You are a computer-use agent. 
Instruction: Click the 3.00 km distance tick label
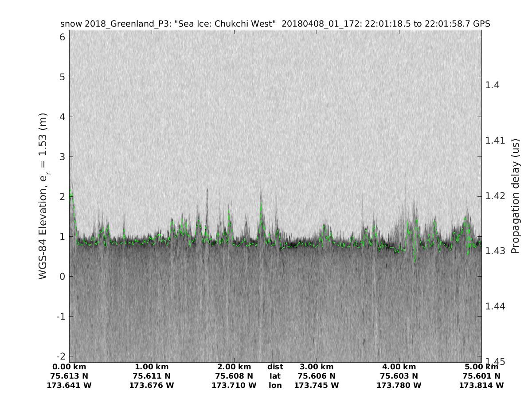click(x=317, y=367)
